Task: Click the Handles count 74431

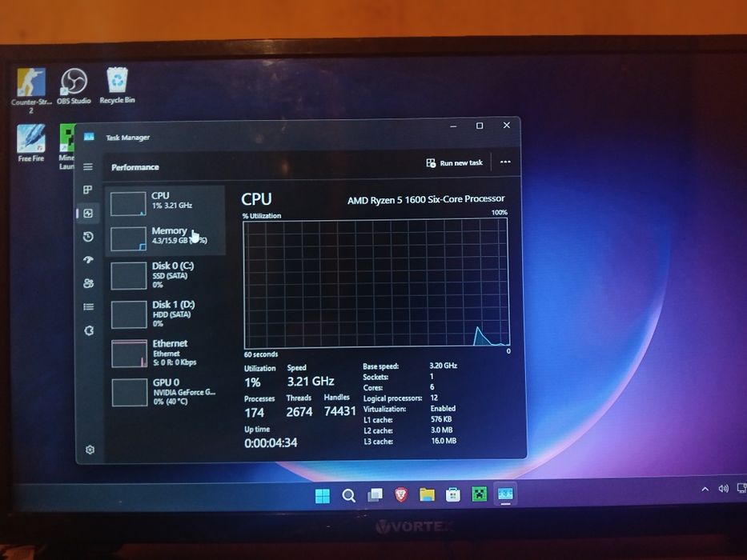Action: point(339,411)
